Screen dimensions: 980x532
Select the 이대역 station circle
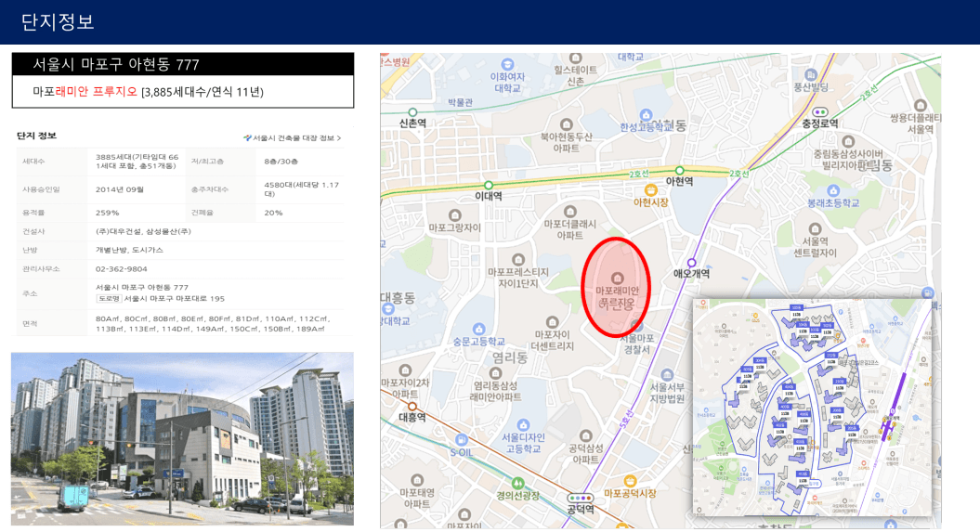coord(489,185)
